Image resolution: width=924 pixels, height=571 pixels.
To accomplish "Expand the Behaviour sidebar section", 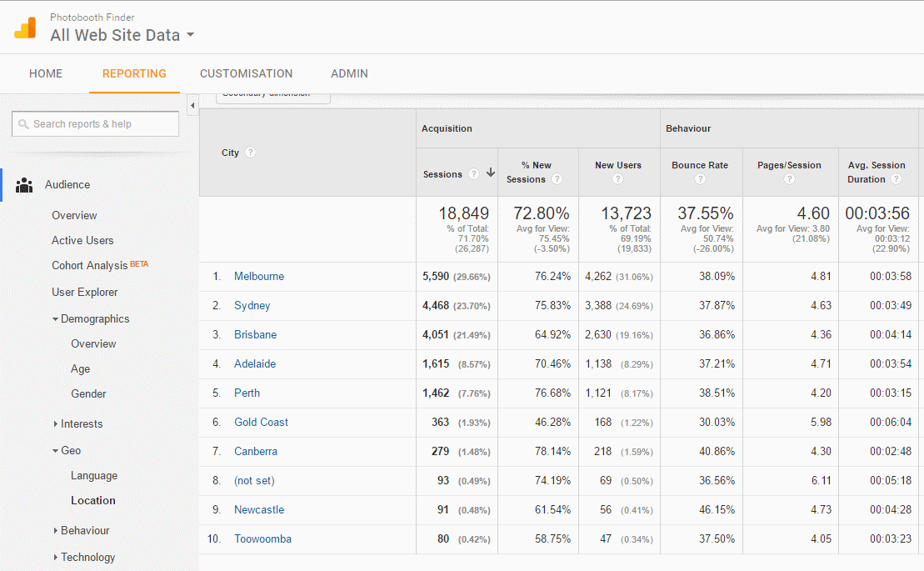I will (x=55, y=530).
